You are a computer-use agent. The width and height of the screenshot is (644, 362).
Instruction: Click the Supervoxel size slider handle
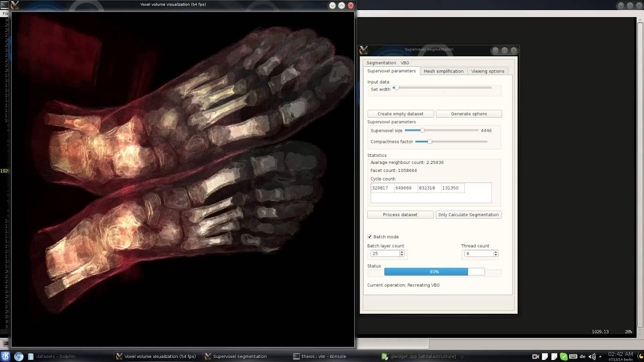pos(422,130)
